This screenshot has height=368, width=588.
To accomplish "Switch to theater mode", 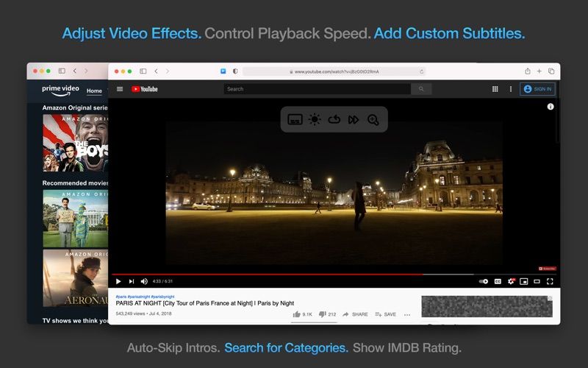I will point(537,281).
